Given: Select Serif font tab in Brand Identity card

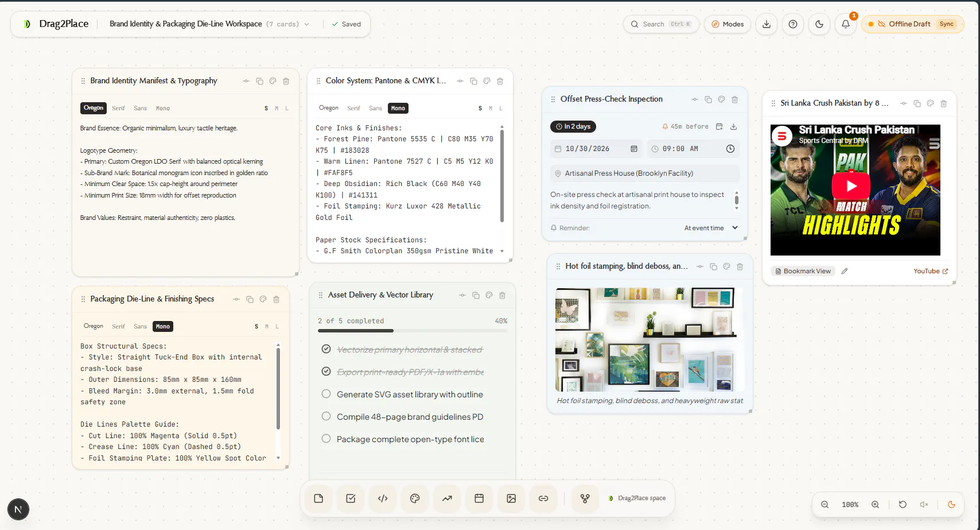Looking at the screenshot, I should (118, 108).
